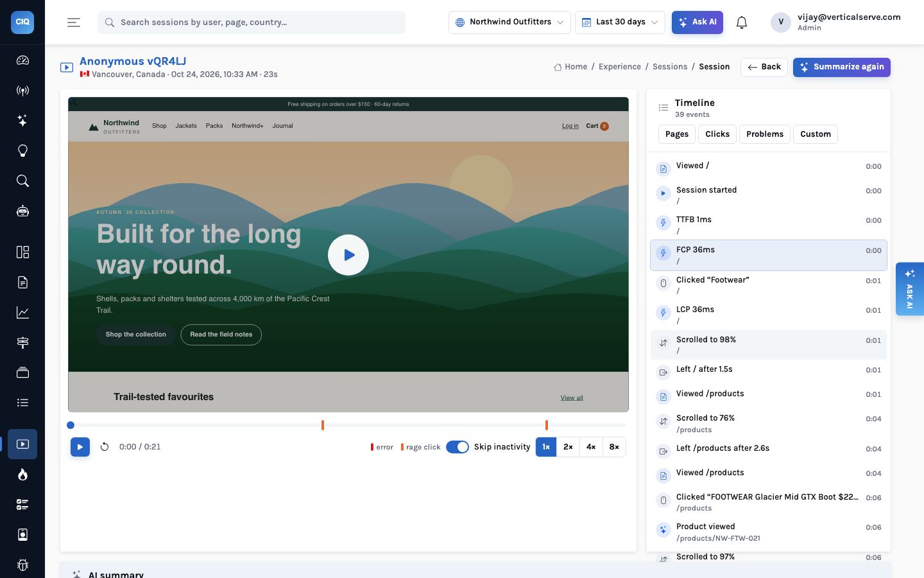Open the side Ask AI floating tab

coord(909,289)
